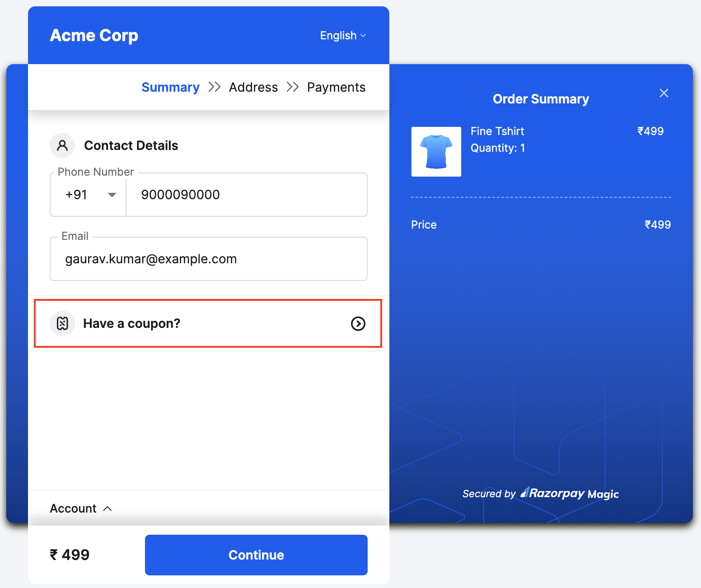Collapse the Account section
This screenshot has height=588, width=701.
tap(81, 508)
